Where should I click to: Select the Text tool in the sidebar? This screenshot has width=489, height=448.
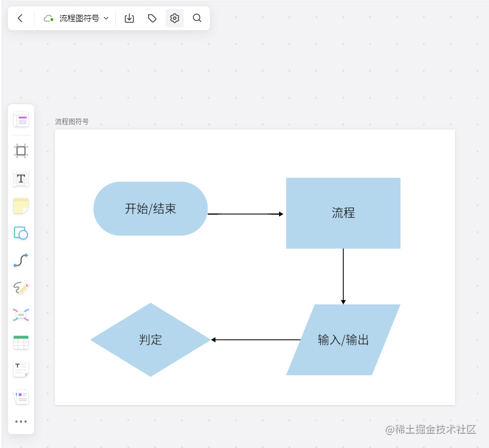(21, 179)
